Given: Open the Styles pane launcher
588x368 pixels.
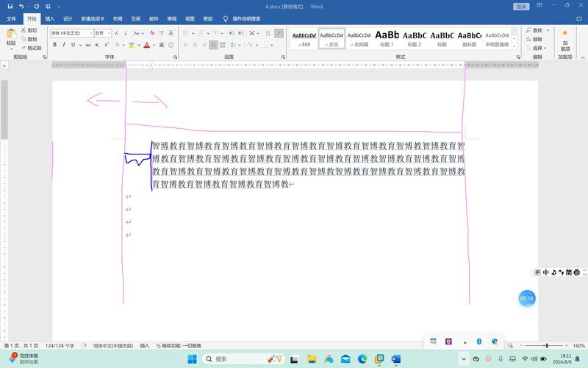Looking at the screenshot, I should click(518, 57).
